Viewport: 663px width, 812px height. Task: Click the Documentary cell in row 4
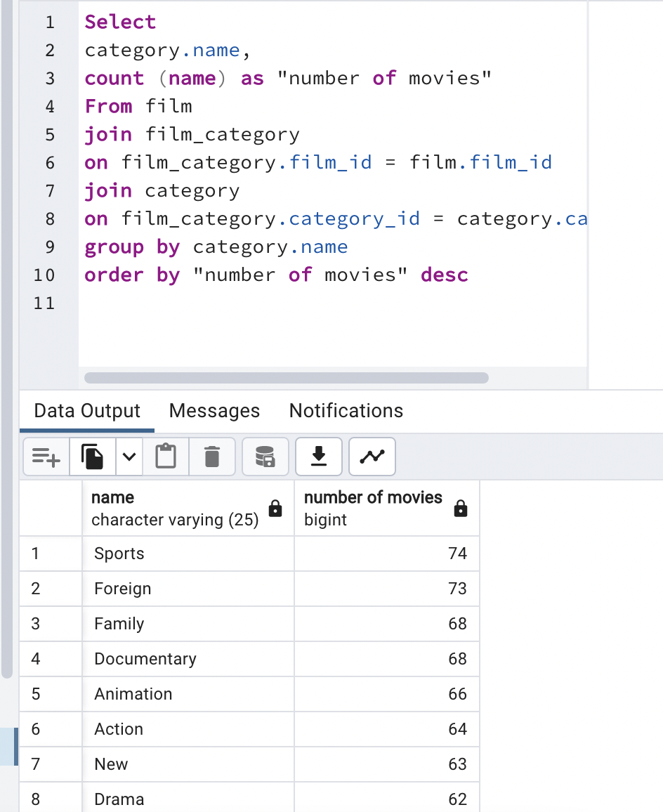coord(188,659)
